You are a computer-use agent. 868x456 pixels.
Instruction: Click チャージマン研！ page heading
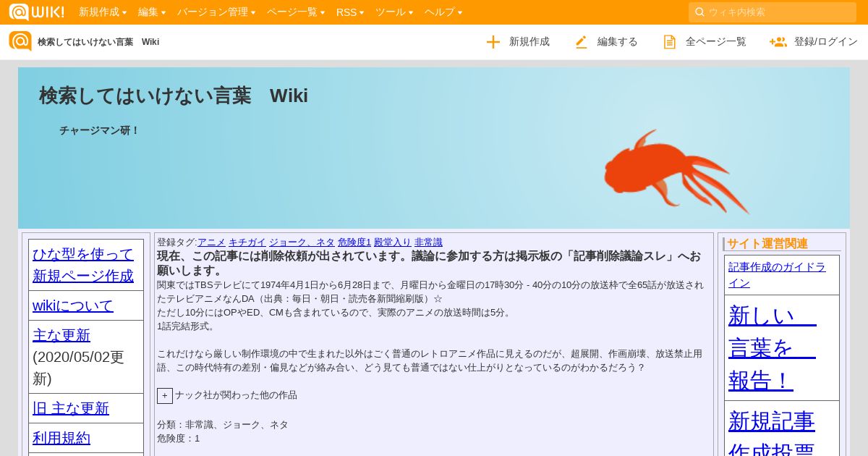click(x=99, y=130)
